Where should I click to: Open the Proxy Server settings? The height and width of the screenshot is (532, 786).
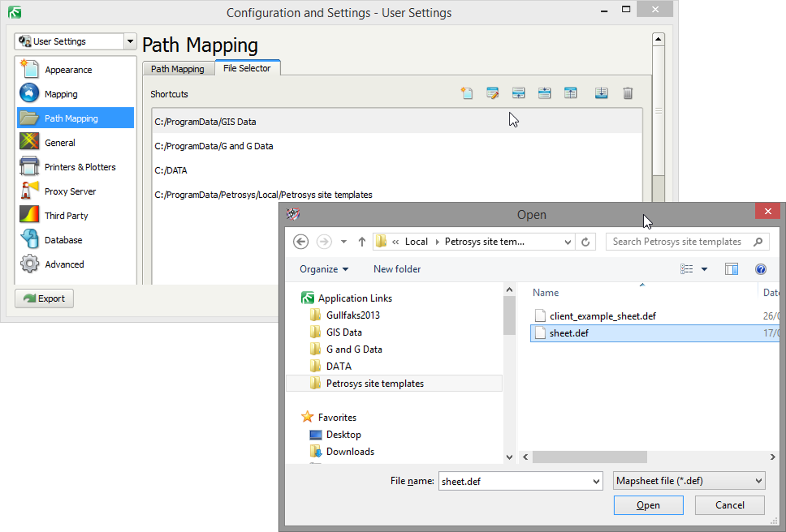click(70, 191)
